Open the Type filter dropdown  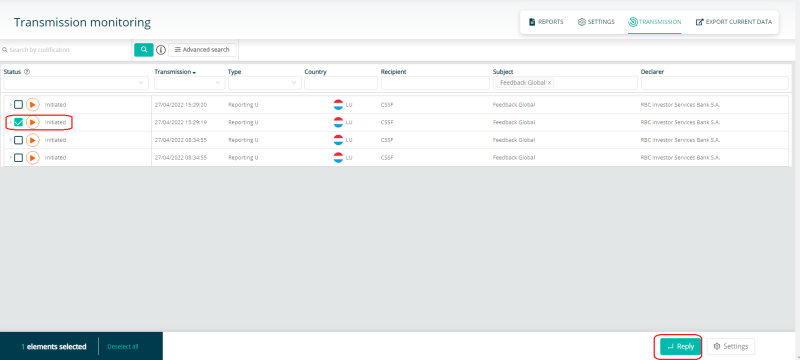(265, 83)
